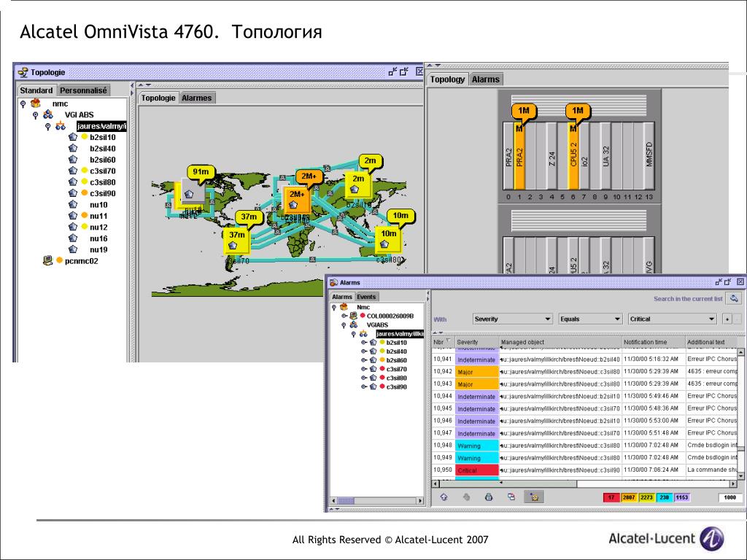Screen dimensions: 747x560
Task: Collapse the nmc node in Topologie tree
Action: pyautogui.click(x=23, y=104)
